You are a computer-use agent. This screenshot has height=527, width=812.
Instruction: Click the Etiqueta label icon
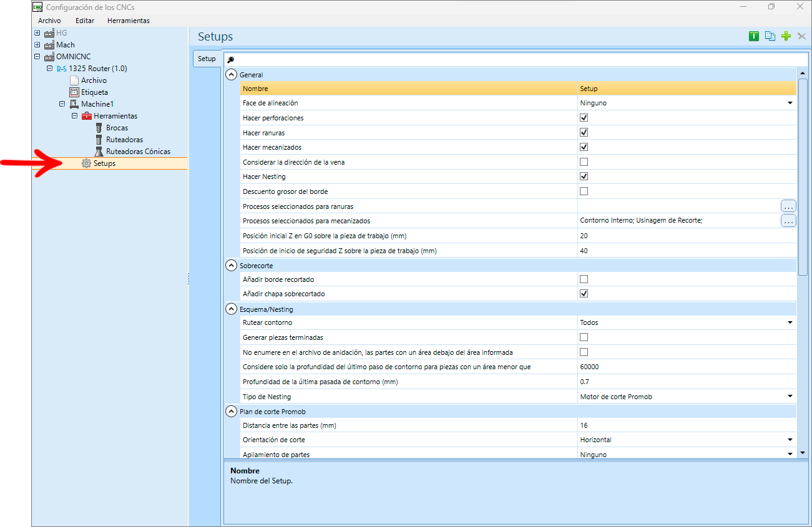(x=74, y=92)
